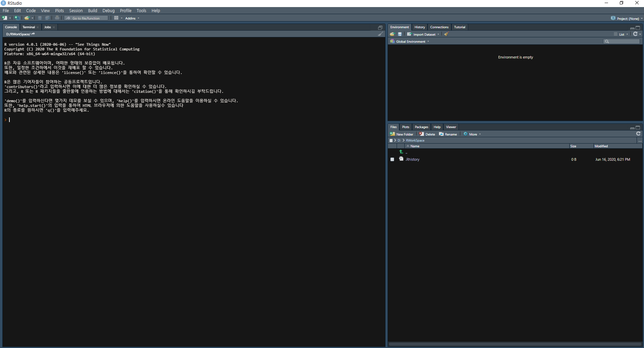
Task: Switch to the Packages tab
Action: [x=421, y=127]
